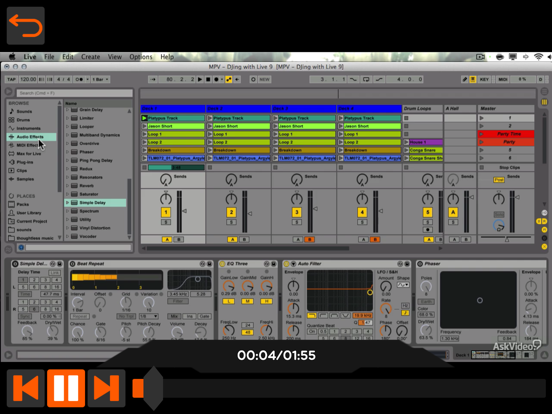Click Deck 1 clip stop square
Screen dimensions: 552x414
pyautogui.click(x=144, y=168)
